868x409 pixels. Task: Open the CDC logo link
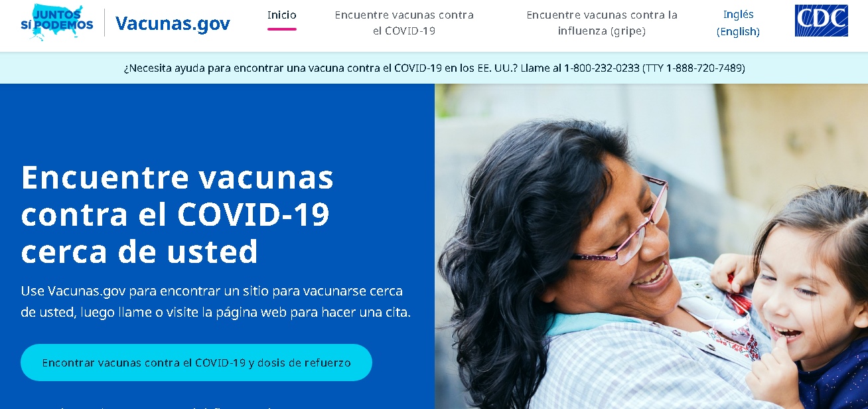(821, 21)
